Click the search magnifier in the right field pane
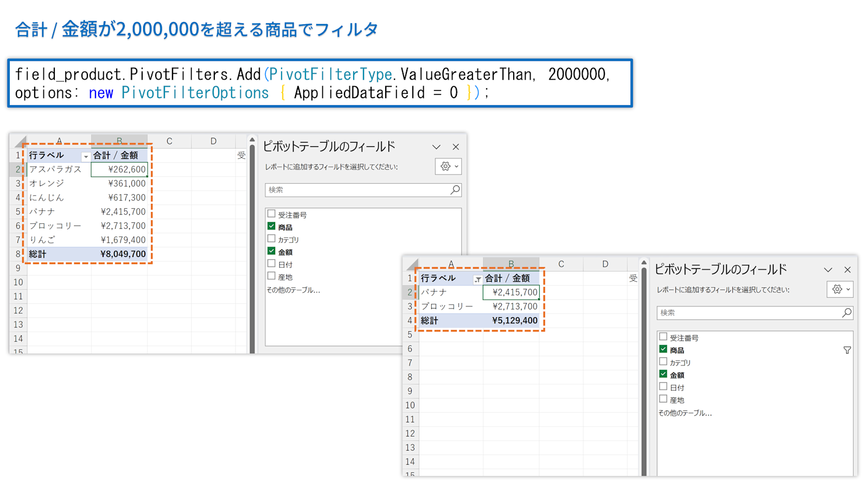868x488 pixels. tap(846, 313)
